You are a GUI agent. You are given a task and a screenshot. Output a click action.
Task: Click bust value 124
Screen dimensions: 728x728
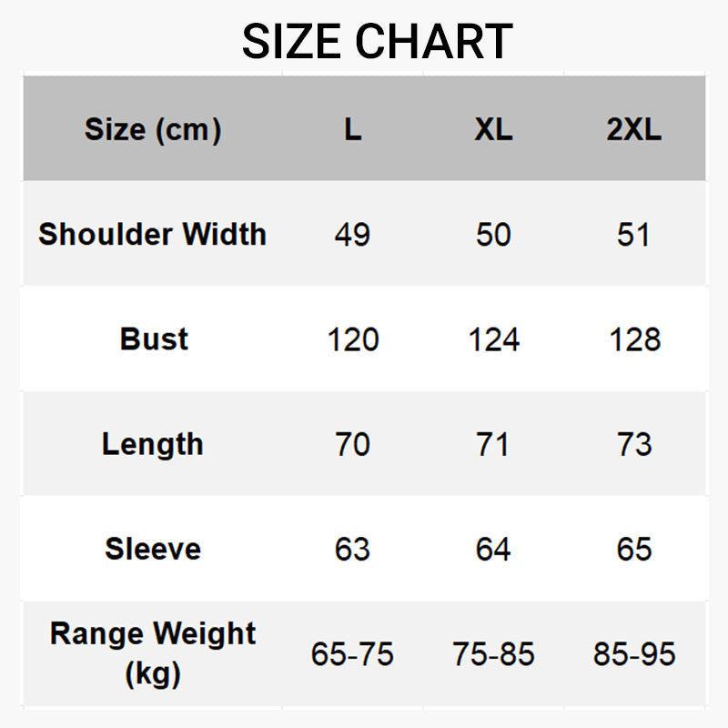click(493, 339)
